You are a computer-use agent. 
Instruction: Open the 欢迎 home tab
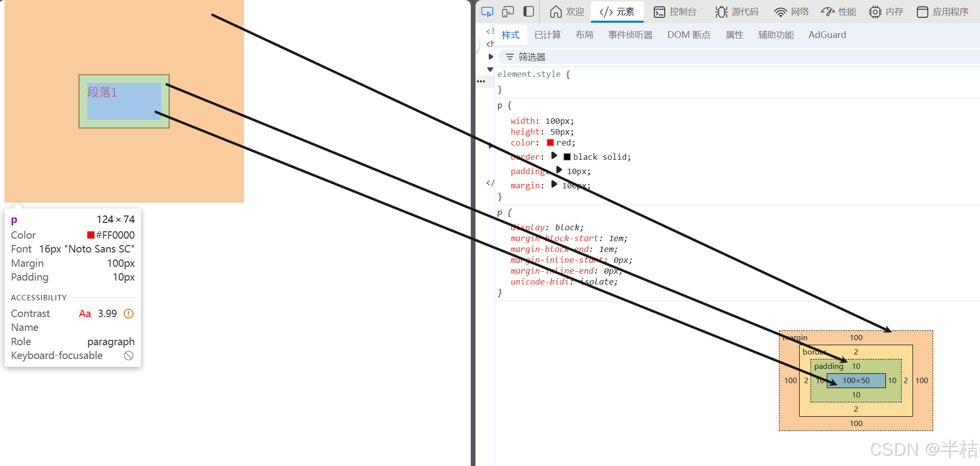[567, 12]
